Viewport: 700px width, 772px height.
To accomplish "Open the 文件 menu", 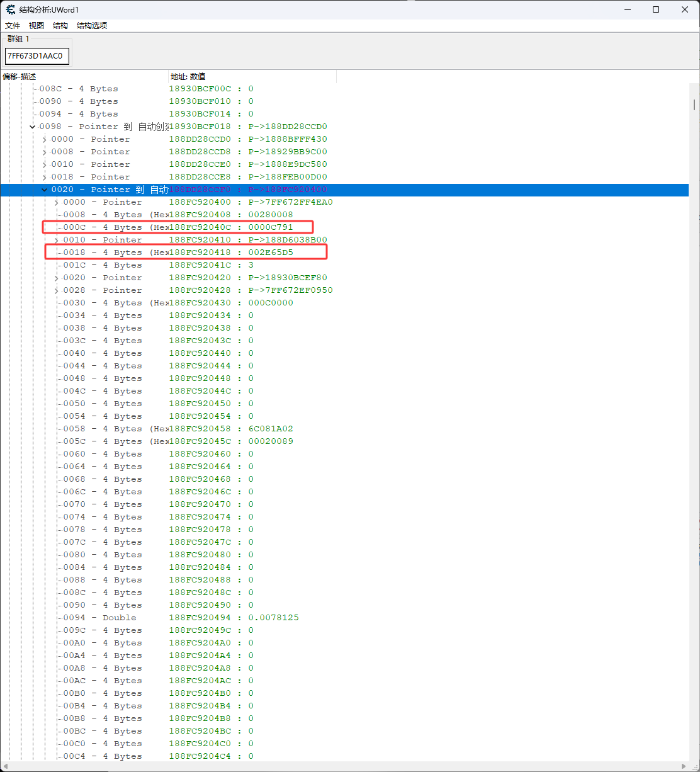I will pyautogui.click(x=13, y=26).
